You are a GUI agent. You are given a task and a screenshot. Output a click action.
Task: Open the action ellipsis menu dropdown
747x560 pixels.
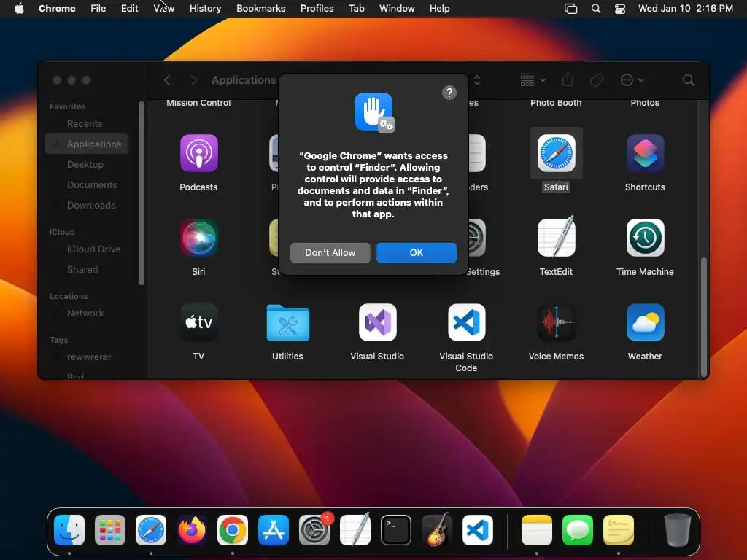pos(632,80)
